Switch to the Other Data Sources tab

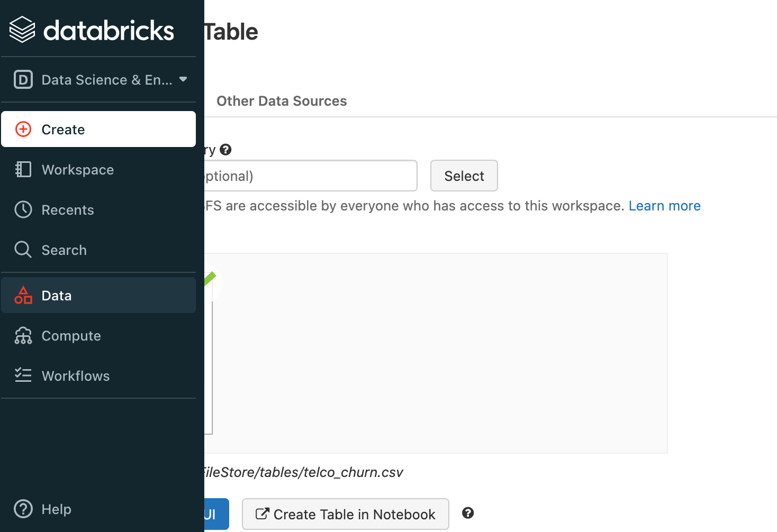282,101
